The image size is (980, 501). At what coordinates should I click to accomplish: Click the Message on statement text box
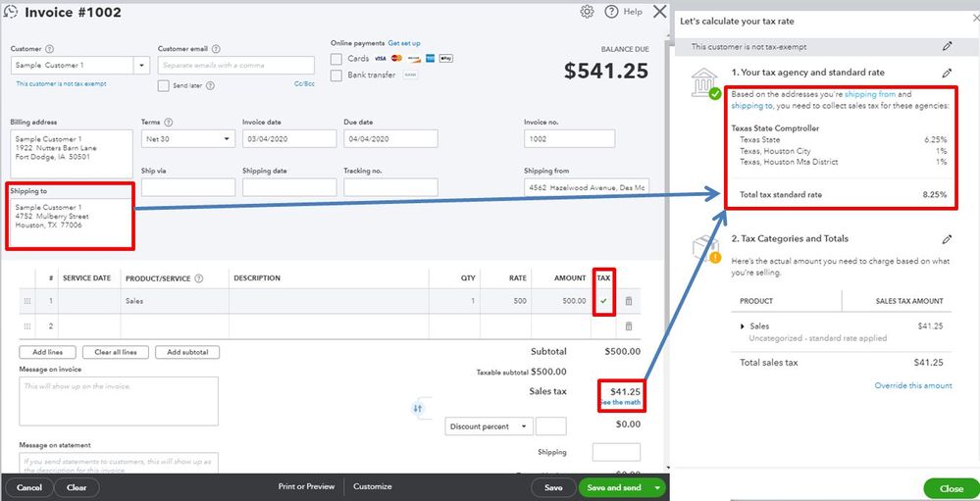tap(119, 463)
